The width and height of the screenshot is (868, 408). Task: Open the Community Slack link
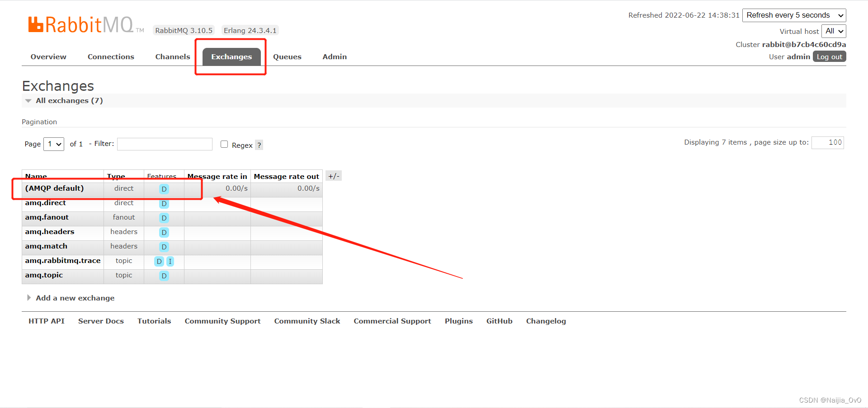pyautogui.click(x=307, y=321)
